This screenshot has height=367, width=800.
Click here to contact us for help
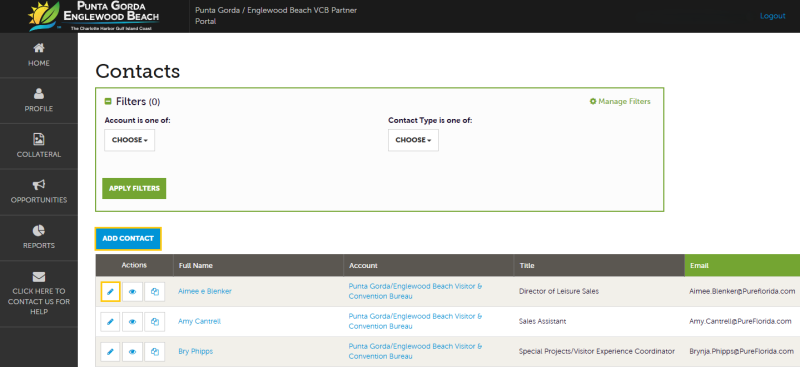click(39, 293)
